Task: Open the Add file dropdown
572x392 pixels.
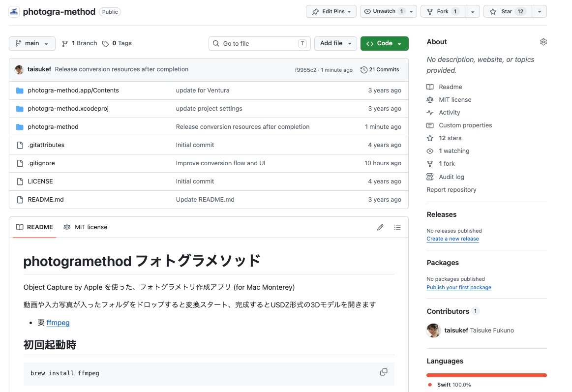Action: pos(335,43)
